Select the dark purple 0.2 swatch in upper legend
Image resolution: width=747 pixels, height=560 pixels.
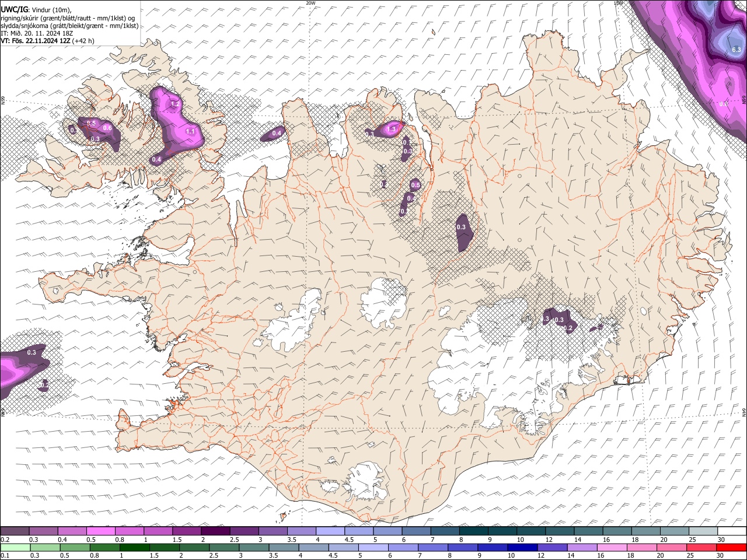[x=15, y=531]
